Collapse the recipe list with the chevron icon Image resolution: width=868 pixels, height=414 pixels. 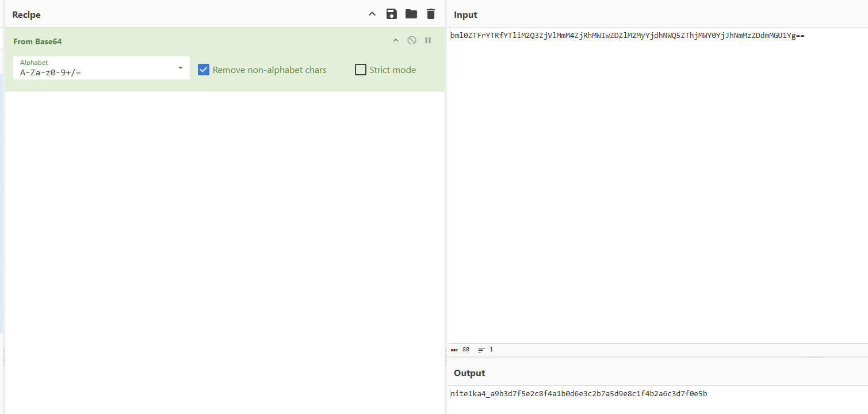(x=372, y=14)
